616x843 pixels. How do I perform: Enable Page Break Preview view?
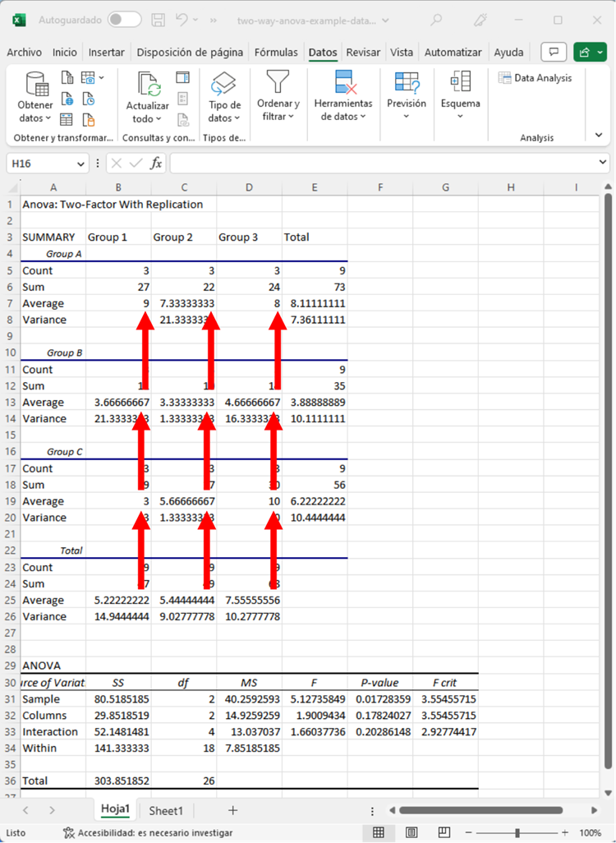(444, 832)
